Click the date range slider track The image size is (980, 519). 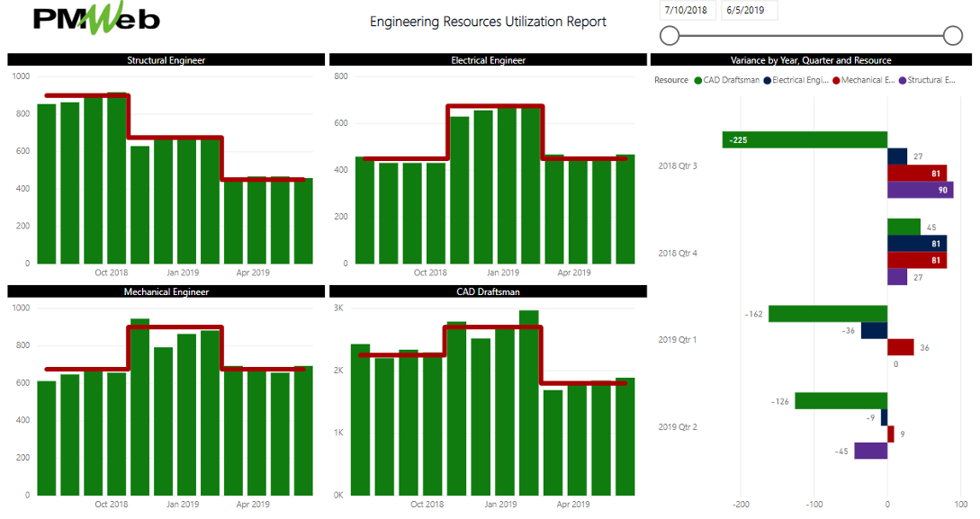pos(811,36)
